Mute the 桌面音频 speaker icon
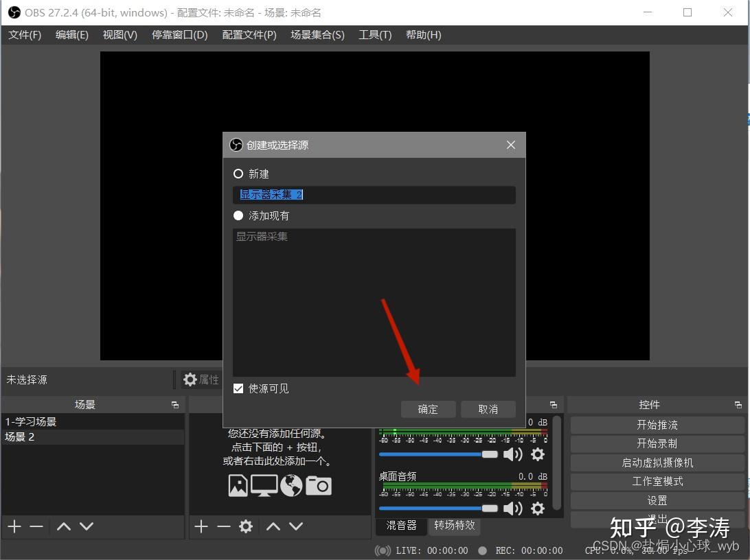The width and height of the screenshot is (750, 560). click(513, 509)
